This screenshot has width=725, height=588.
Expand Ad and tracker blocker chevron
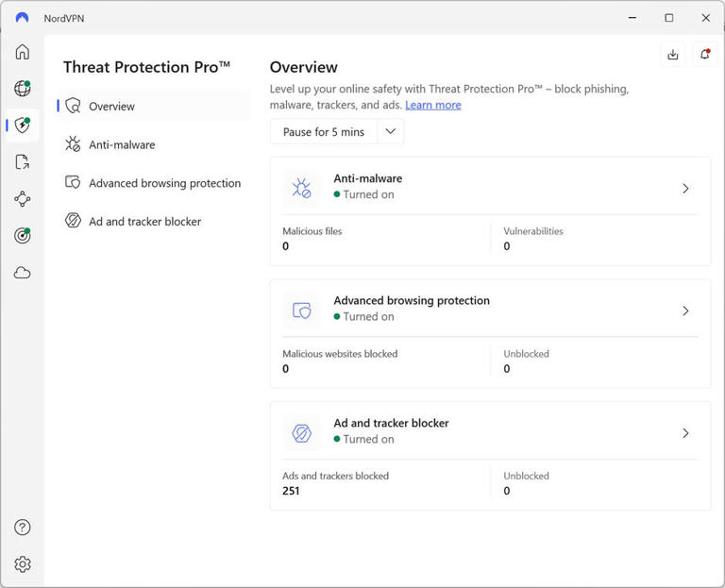685,433
